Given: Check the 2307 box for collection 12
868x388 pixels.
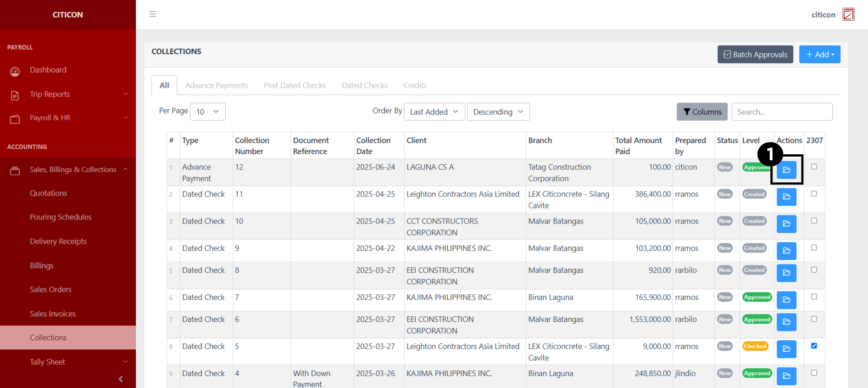Looking at the screenshot, I should coord(814,167).
